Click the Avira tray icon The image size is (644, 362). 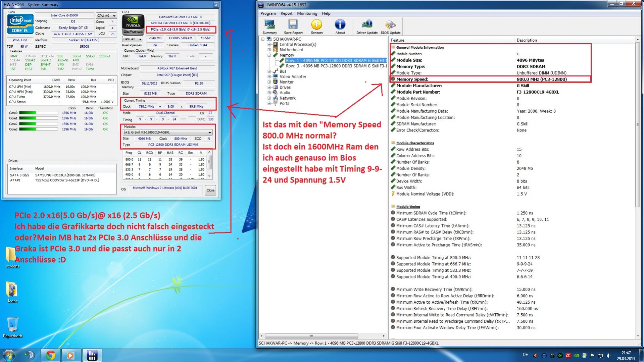(x=568, y=356)
